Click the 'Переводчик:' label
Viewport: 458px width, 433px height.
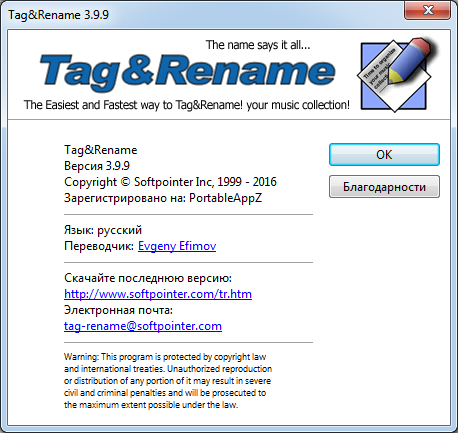tap(99, 246)
